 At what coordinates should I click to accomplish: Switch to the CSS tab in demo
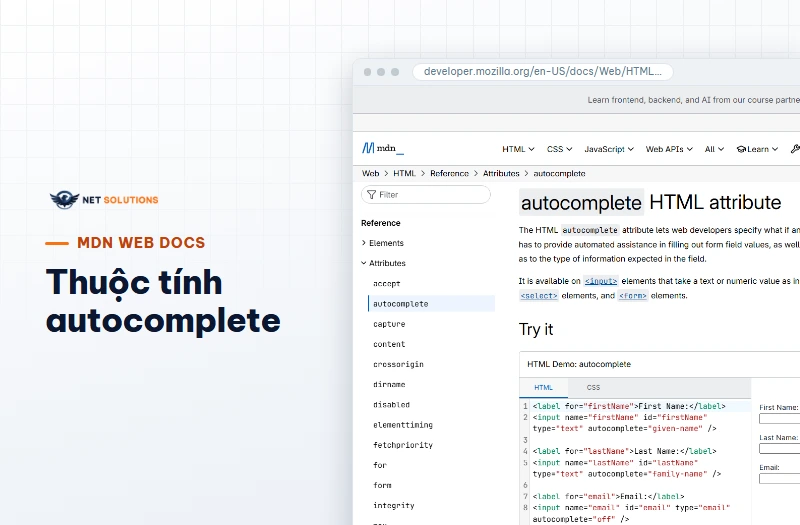593,388
